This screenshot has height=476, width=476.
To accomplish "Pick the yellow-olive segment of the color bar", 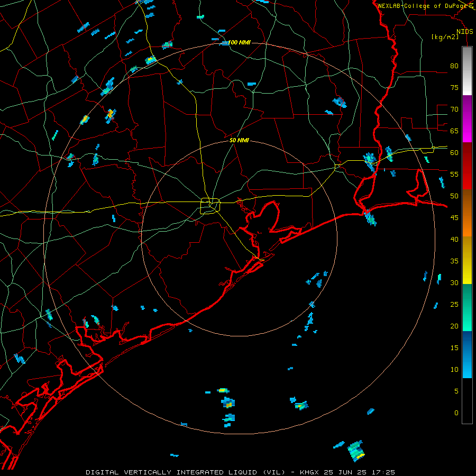I will [467, 260].
